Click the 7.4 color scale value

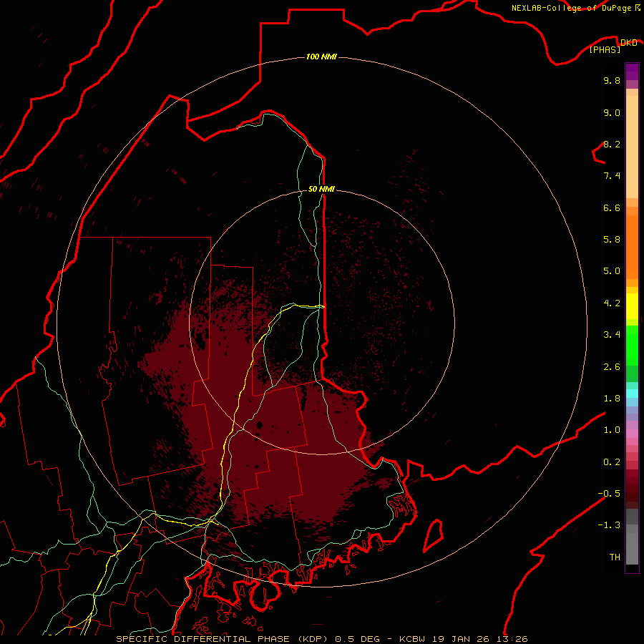point(612,176)
